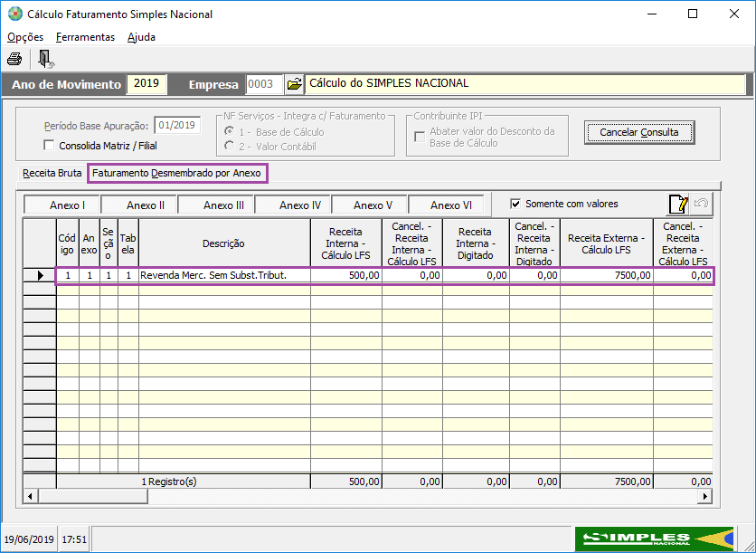Click Receita Externa - Cálculo LFS header
Viewport: 756px width, 553px height.
pos(607,243)
